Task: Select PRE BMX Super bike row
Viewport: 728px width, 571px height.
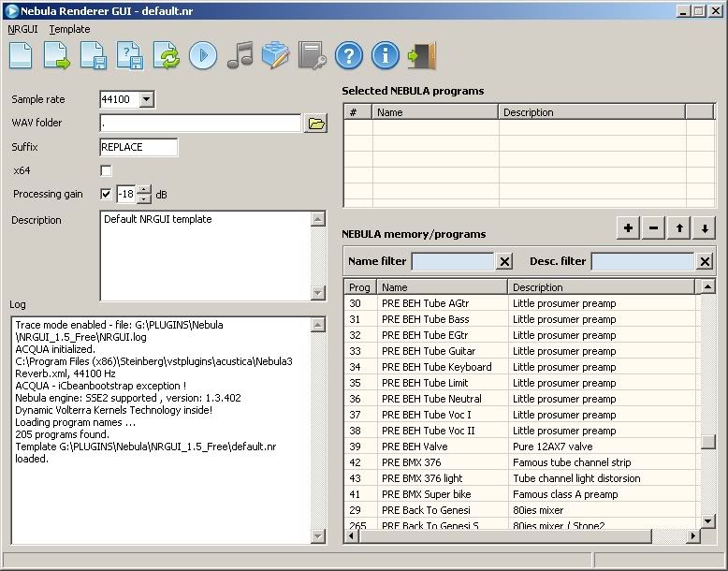Action: (520, 494)
